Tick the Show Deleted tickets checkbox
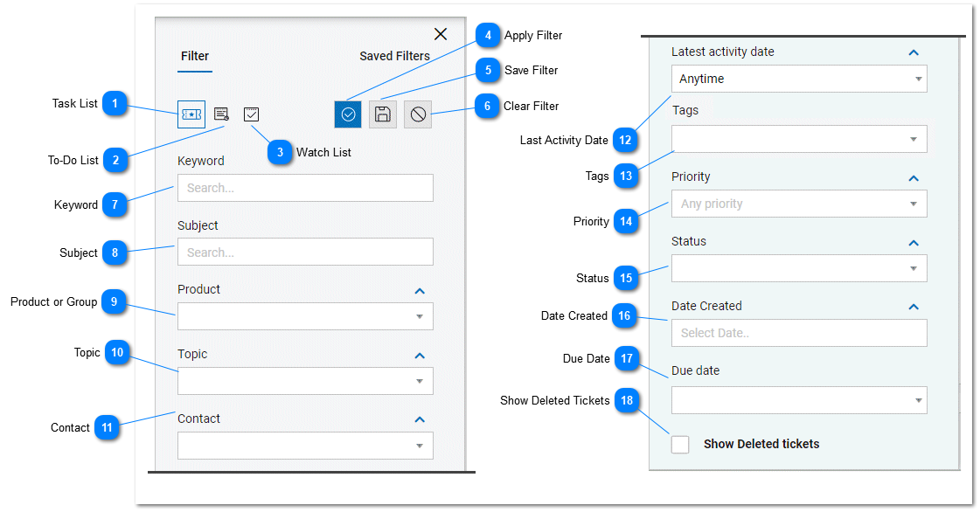 pyautogui.click(x=680, y=445)
